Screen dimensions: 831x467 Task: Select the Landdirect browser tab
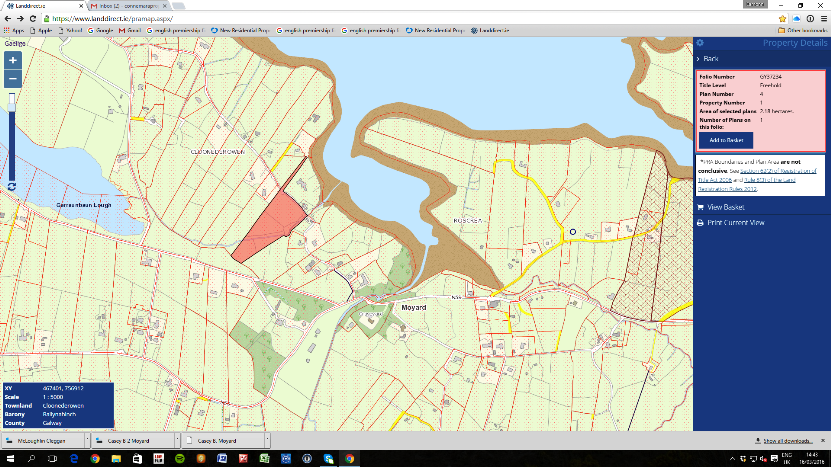[40, 6]
